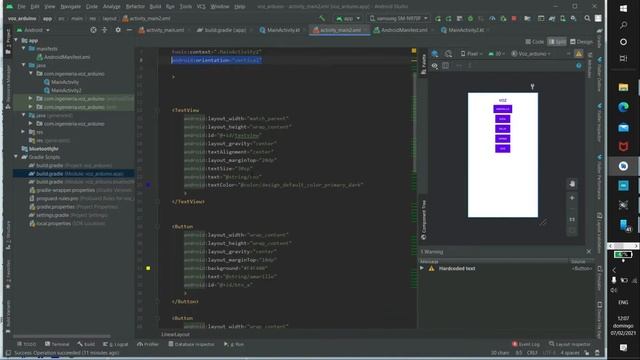Open the Navigate menu
Viewport: 640px width, 360px height.
coord(70,7)
